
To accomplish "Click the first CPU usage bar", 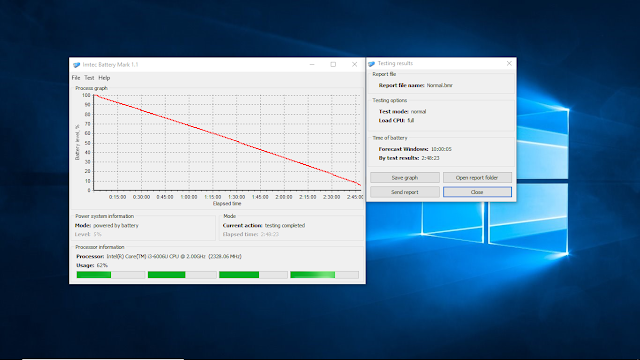I will pyautogui.click(x=111, y=275).
